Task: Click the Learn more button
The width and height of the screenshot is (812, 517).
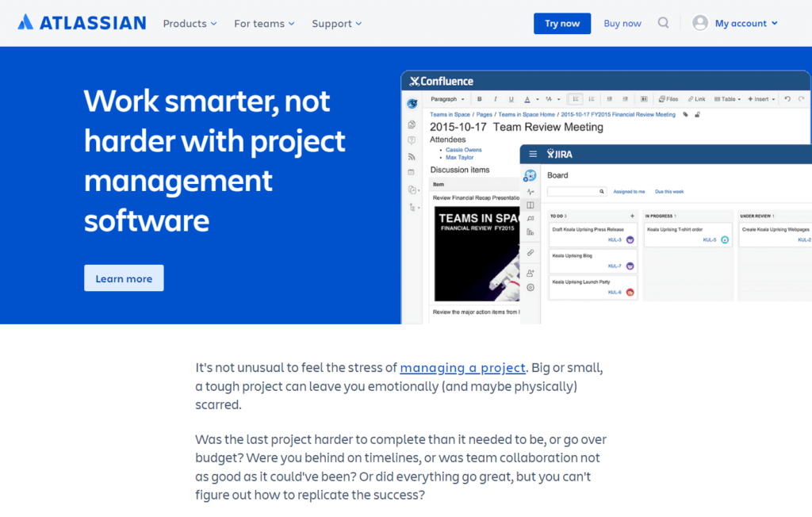Action: pos(124,278)
